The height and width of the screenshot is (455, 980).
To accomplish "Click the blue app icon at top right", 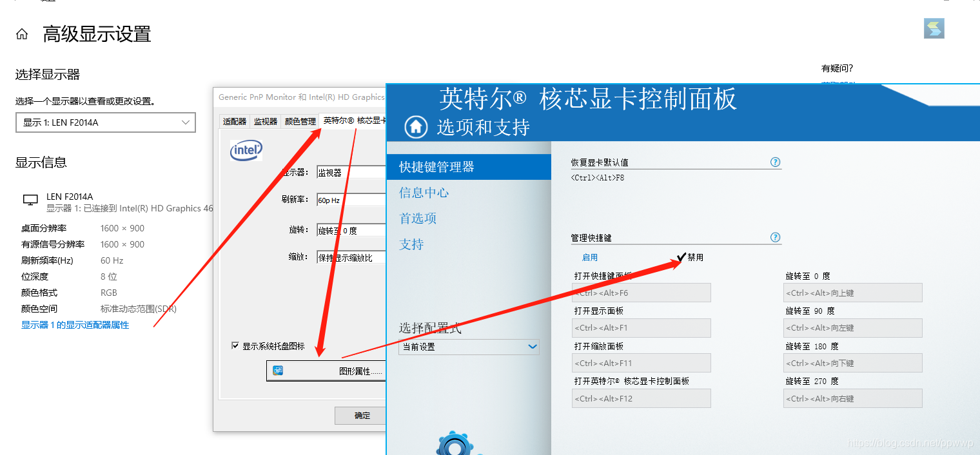I will tap(934, 28).
